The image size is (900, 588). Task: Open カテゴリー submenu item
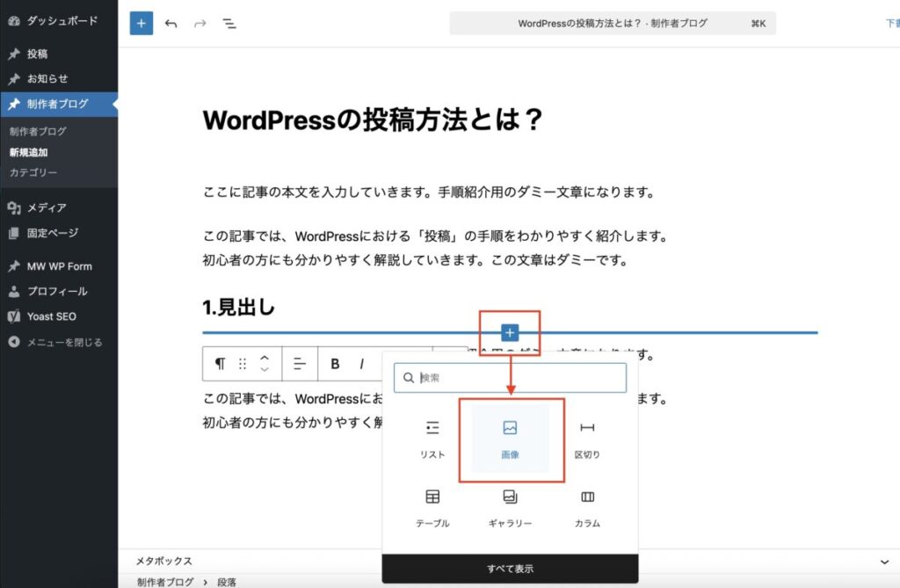click(33, 172)
